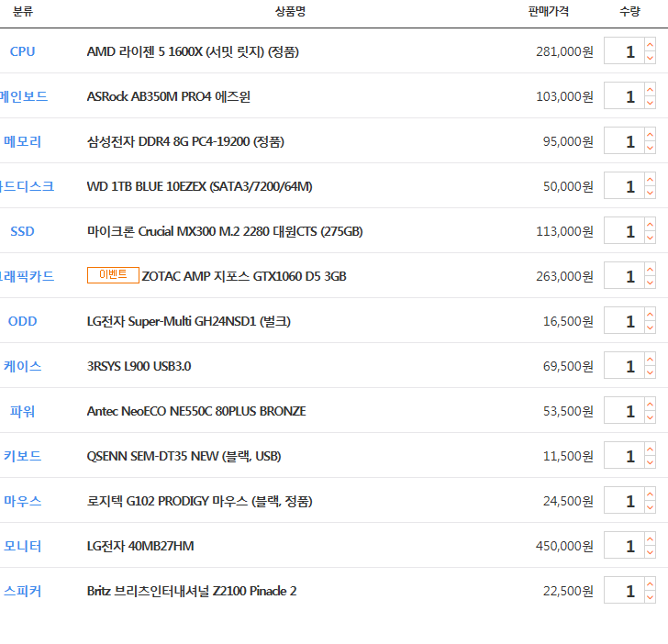Image resolution: width=668 pixels, height=644 pixels.
Task: Decrease quantity for 로지텍 G102 mouse
Action: pyautogui.click(x=650, y=507)
